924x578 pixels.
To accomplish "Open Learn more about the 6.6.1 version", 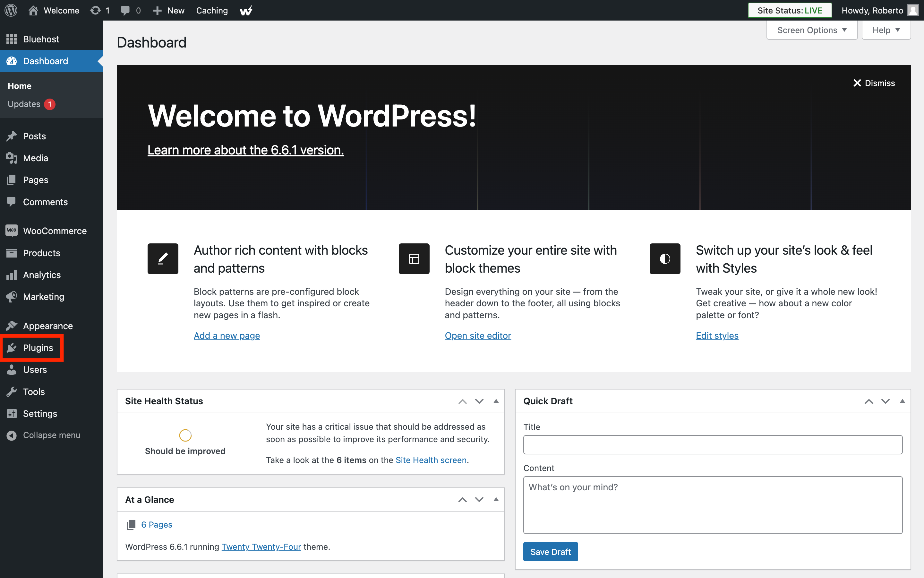I will click(245, 150).
